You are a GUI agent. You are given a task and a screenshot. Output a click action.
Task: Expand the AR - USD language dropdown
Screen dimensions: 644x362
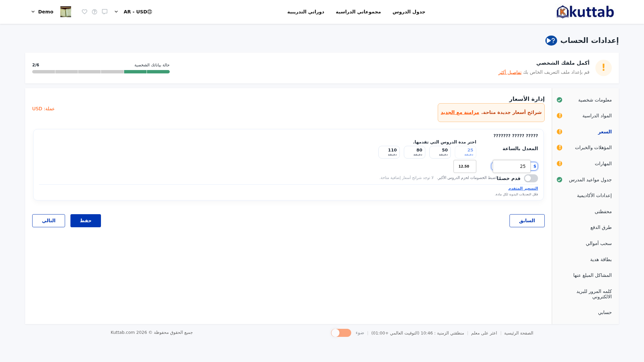(116, 12)
